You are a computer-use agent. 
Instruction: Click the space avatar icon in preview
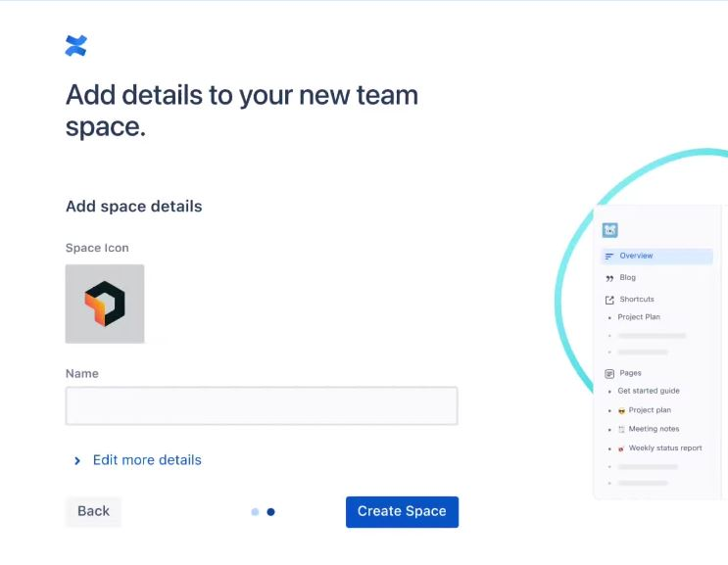609,230
